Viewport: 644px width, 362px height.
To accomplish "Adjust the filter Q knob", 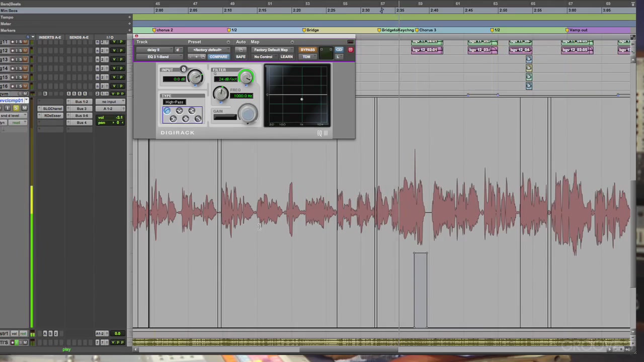I will coord(246,77).
